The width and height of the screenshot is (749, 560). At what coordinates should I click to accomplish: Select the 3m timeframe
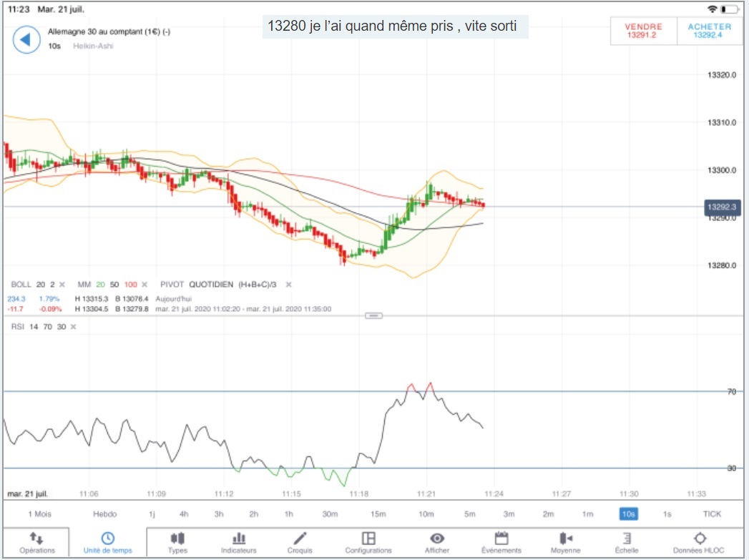(x=509, y=514)
